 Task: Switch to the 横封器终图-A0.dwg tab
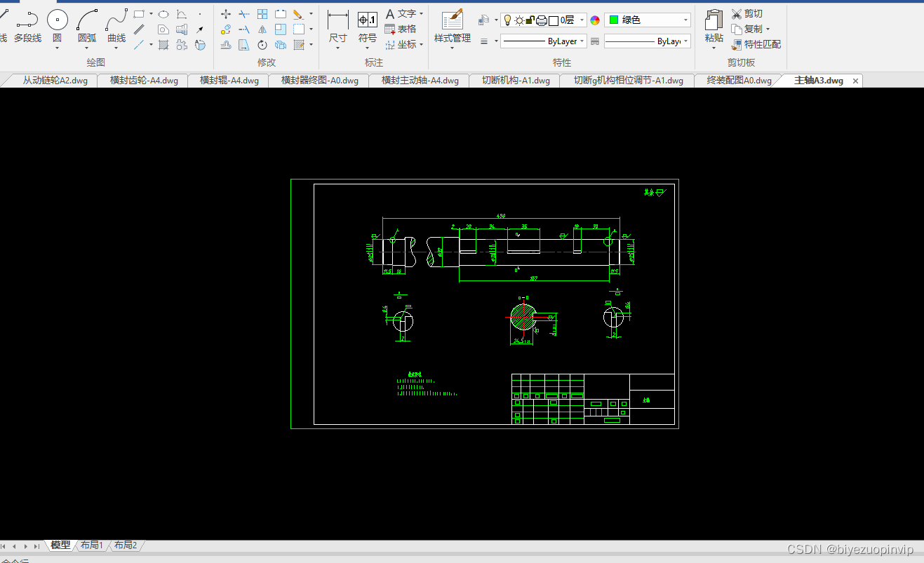pos(319,80)
